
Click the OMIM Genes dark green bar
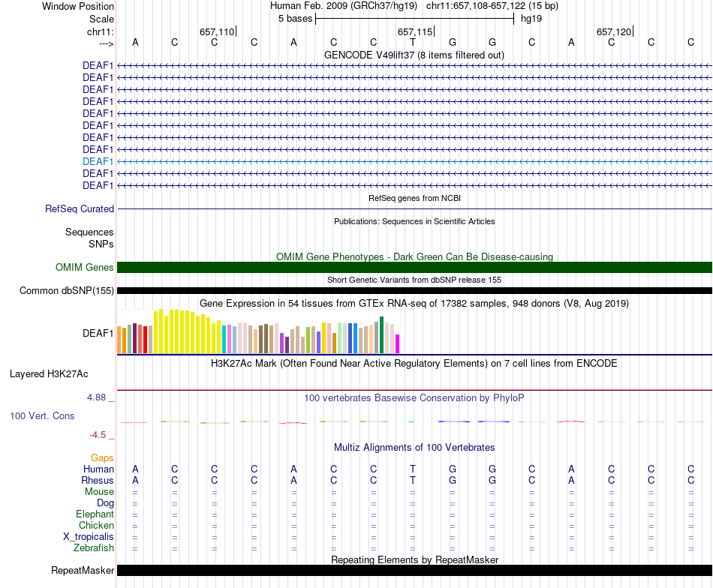click(414, 267)
